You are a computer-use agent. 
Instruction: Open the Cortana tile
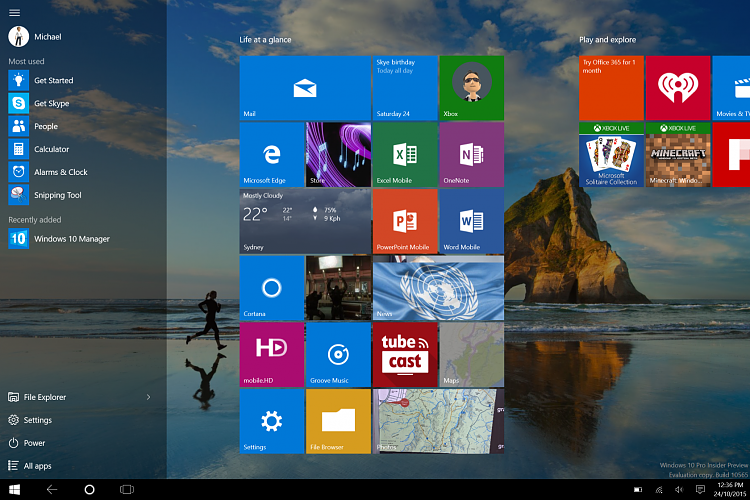point(272,288)
